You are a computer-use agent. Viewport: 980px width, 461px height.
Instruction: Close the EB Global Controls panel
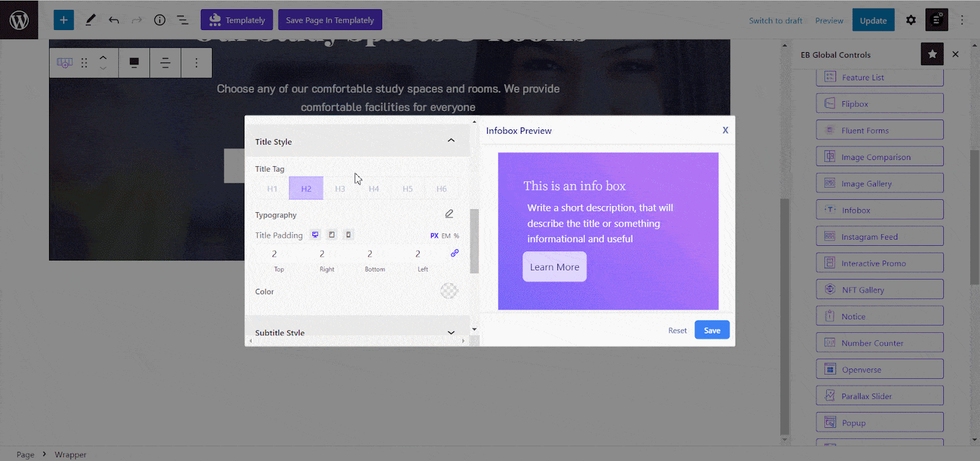[x=956, y=54]
